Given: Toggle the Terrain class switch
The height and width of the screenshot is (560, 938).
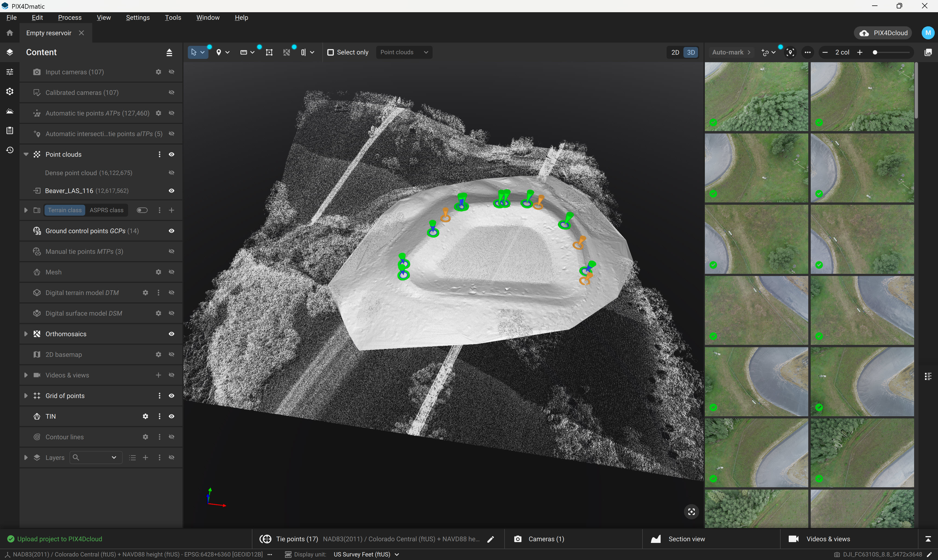Looking at the screenshot, I should pos(142,210).
